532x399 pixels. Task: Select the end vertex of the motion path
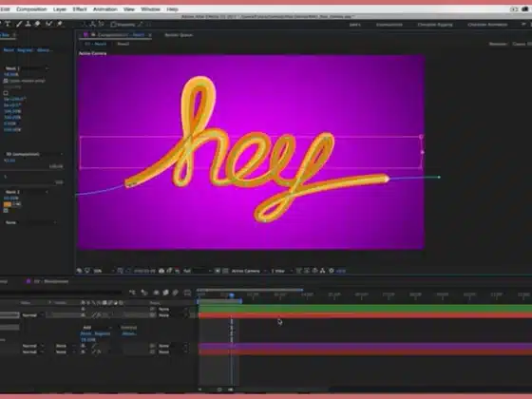pyautogui.click(x=439, y=177)
